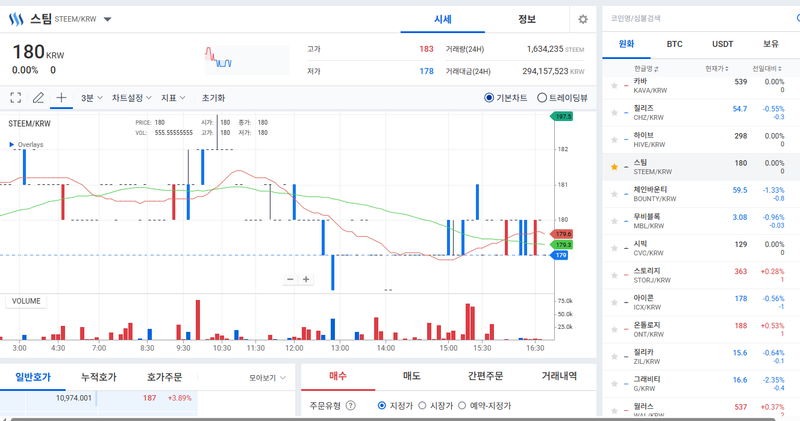Switch to the 보유 holdings tab
Viewport: 800px width, 421px height.
tap(770, 44)
